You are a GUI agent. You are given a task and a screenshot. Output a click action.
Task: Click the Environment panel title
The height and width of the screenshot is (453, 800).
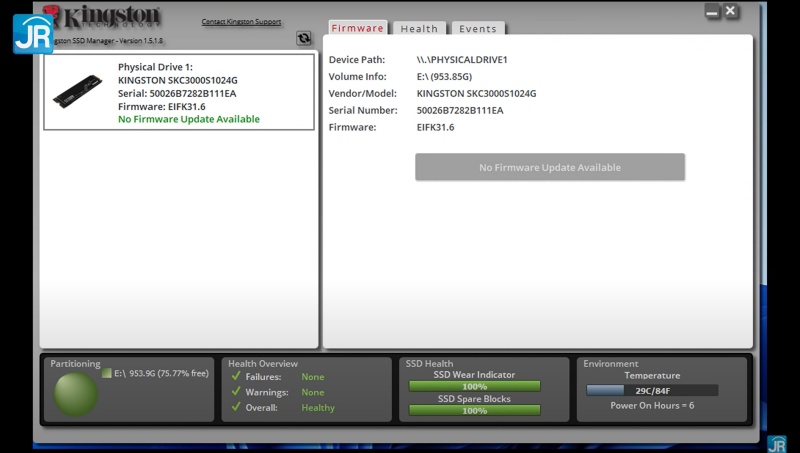click(x=611, y=364)
